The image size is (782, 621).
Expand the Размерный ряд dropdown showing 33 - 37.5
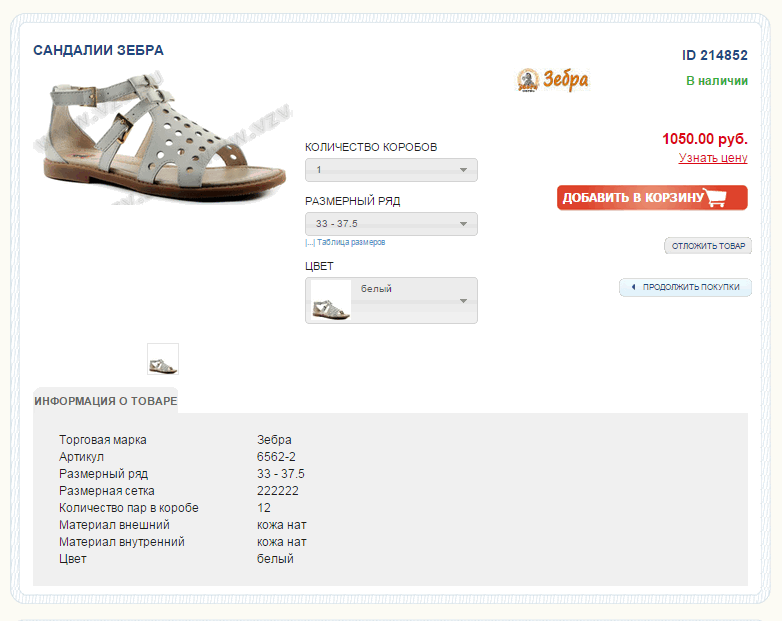[391, 224]
